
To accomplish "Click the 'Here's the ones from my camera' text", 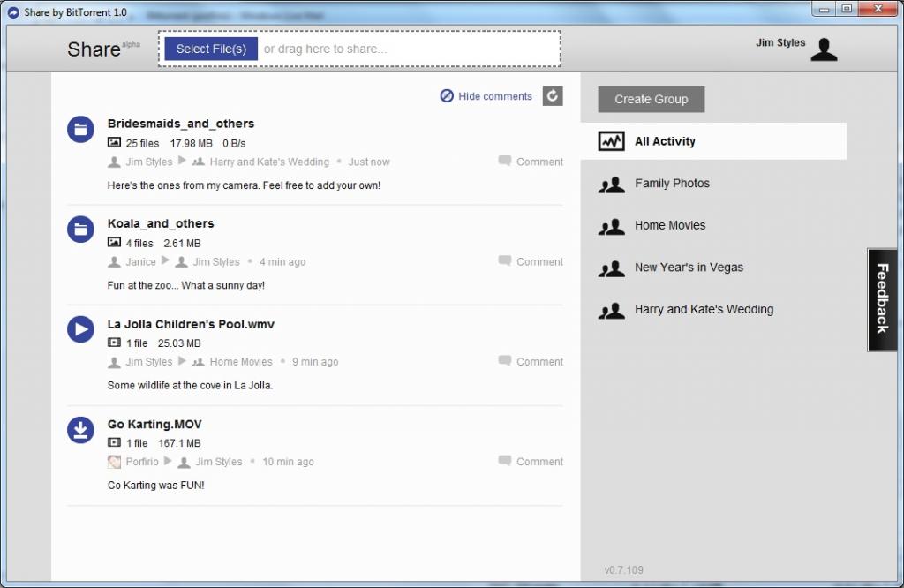I will pos(244,185).
